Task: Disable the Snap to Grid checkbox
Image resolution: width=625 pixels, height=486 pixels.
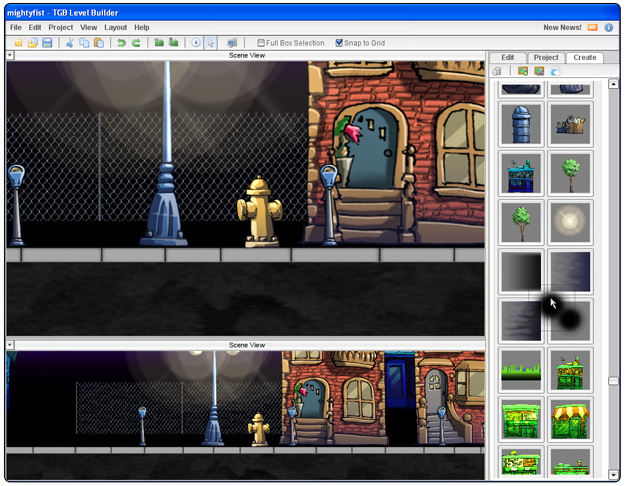Action: pyautogui.click(x=339, y=43)
